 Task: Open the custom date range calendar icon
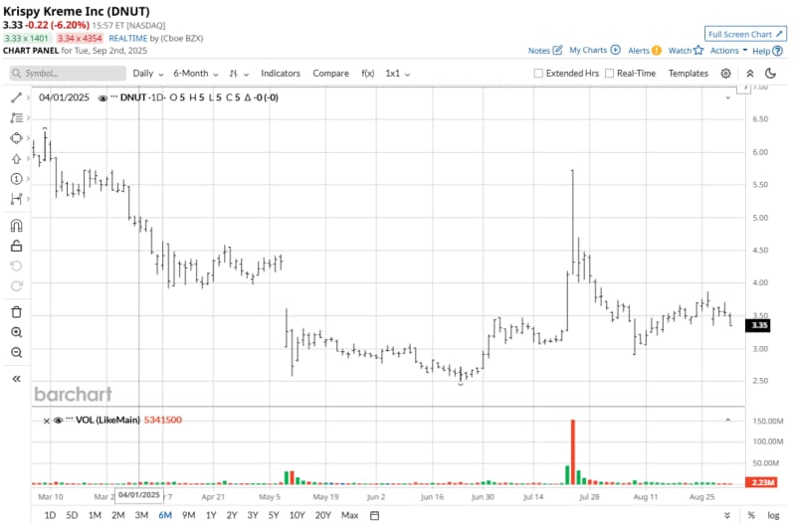pos(374,515)
